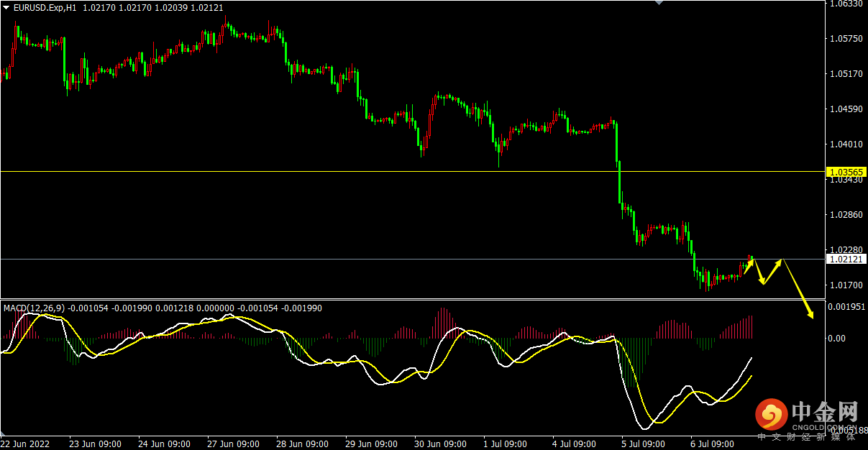This screenshot has width=868, height=450.
Task: Select the gray current bid price line
Action: 411,259
